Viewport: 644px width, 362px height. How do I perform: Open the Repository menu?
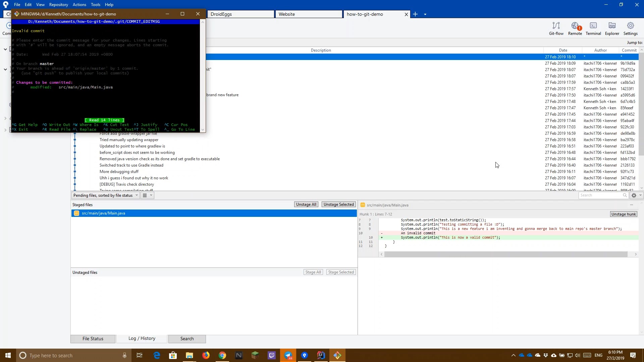(58, 5)
